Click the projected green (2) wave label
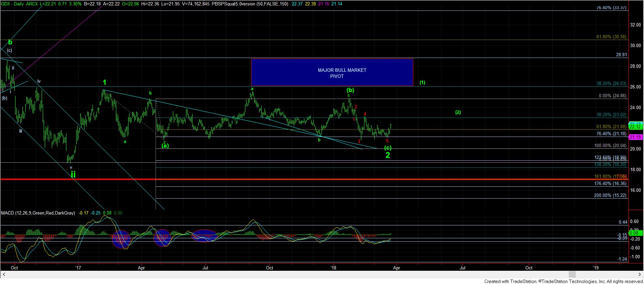The height and width of the screenshot is (284, 644). (458, 112)
